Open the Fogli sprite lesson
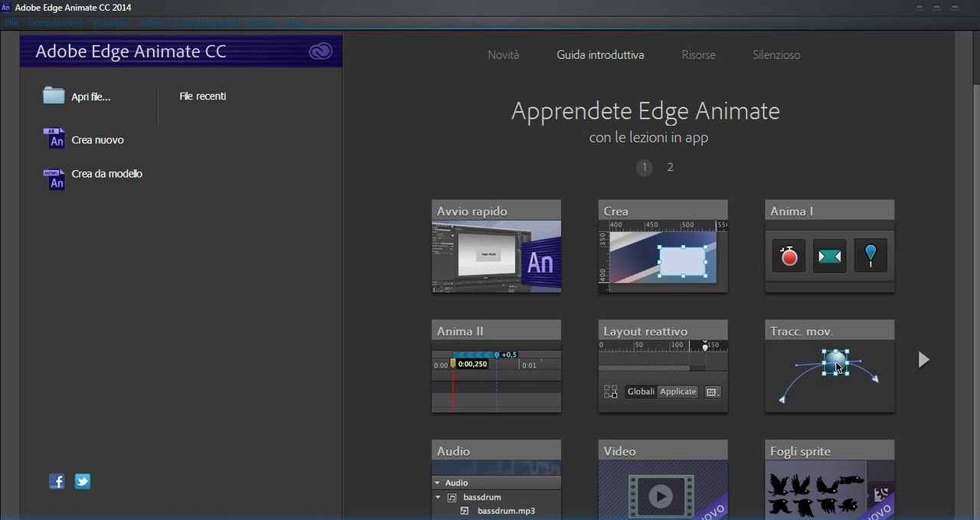The height and width of the screenshot is (520, 980). (829, 479)
